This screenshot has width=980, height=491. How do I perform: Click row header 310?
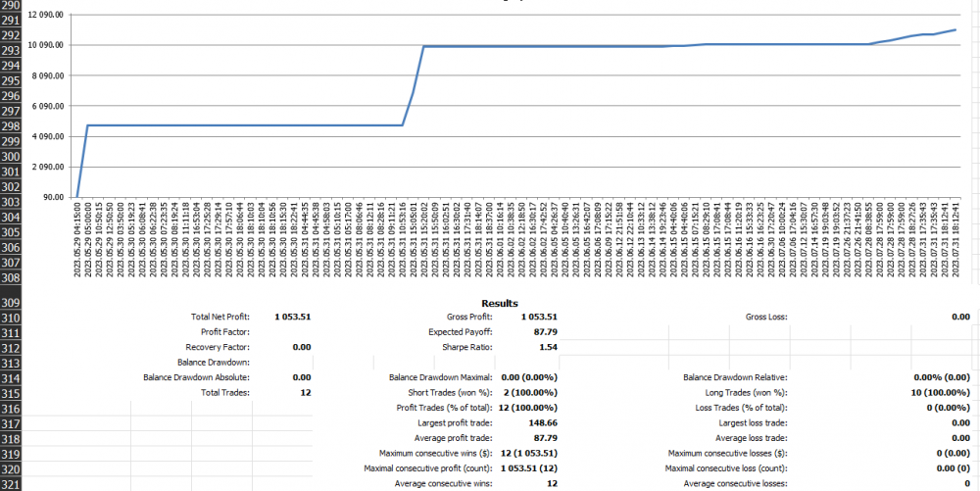point(14,318)
